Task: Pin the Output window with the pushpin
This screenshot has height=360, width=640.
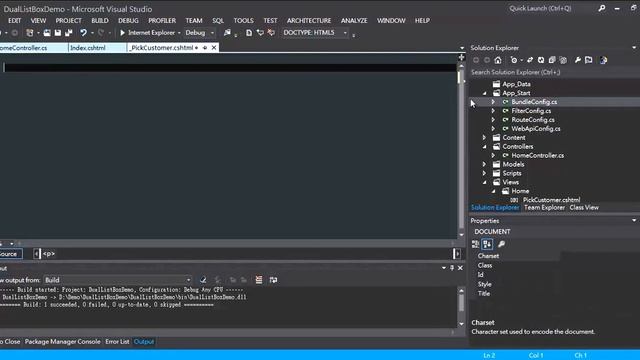Action: click(x=452, y=268)
